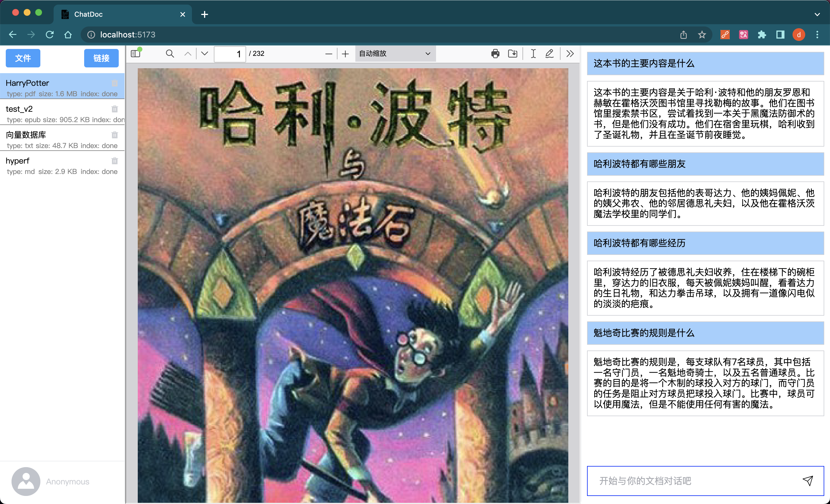Select the draw annotation tool

(549, 54)
